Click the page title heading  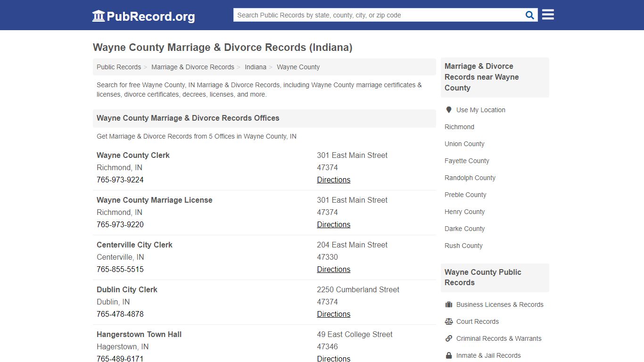pyautogui.click(x=223, y=48)
